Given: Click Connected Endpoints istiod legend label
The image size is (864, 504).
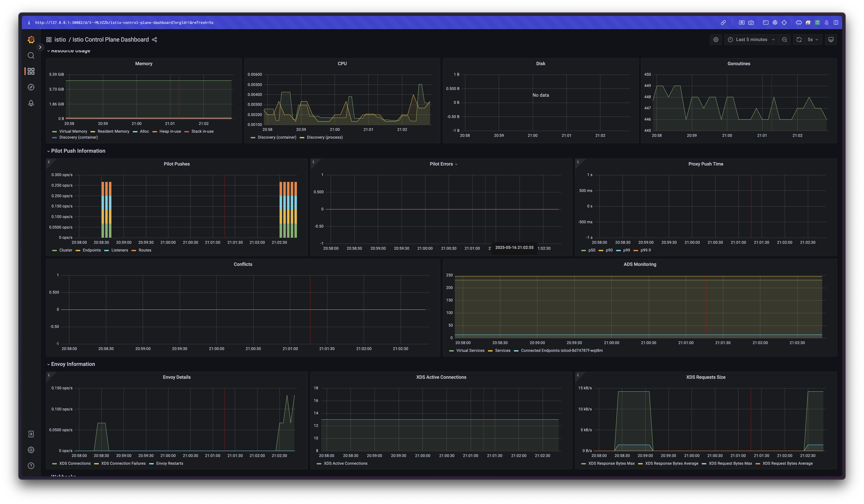Looking at the screenshot, I should [x=562, y=351].
